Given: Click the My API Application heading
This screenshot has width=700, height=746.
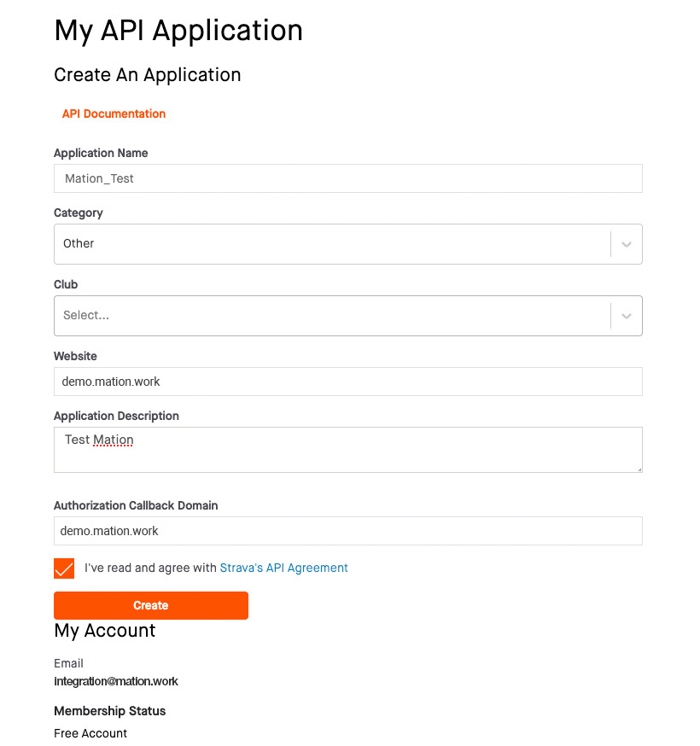Looking at the screenshot, I should coord(178,32).
